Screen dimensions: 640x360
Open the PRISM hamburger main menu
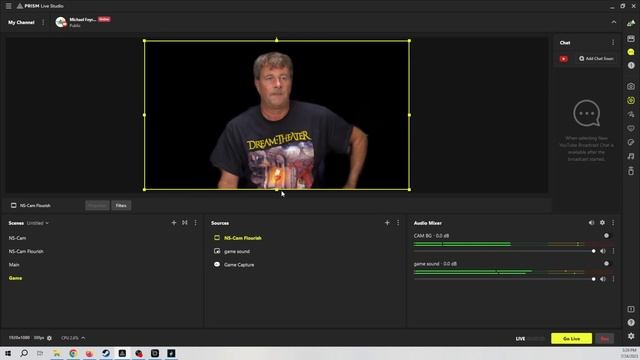click(x=8, y=6)
